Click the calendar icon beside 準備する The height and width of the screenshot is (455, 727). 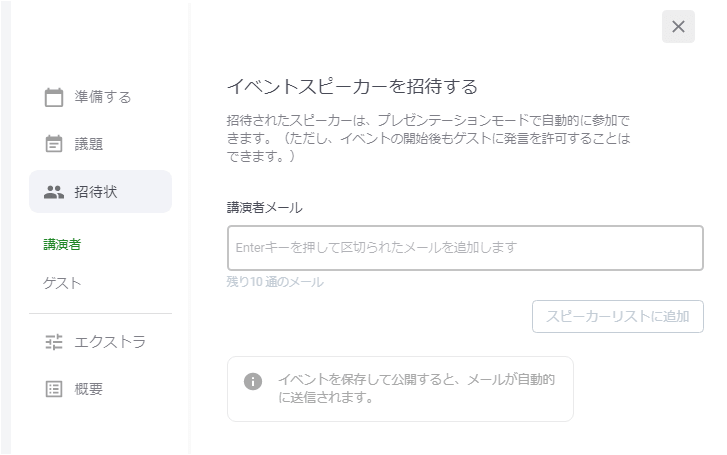tap(54, 97)
